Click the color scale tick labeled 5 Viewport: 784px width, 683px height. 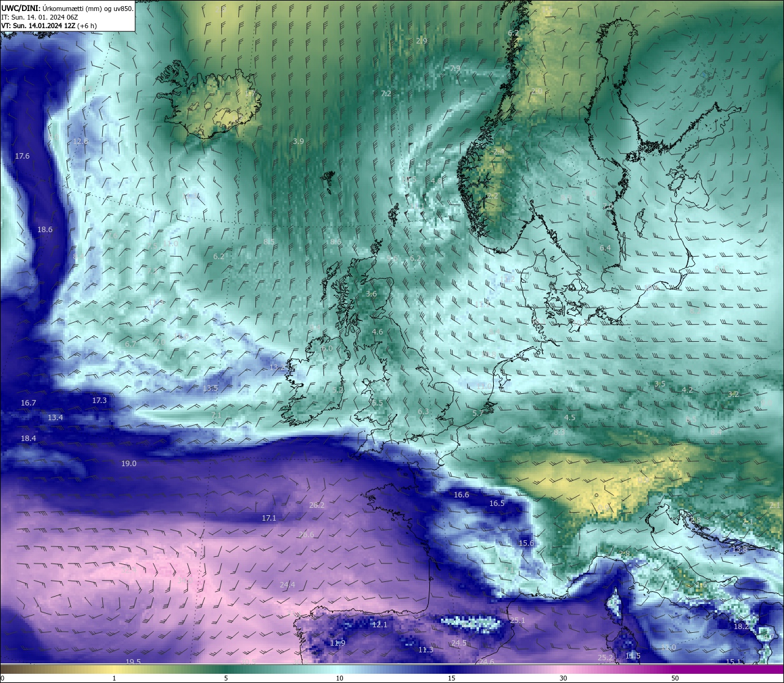(226, 678)
